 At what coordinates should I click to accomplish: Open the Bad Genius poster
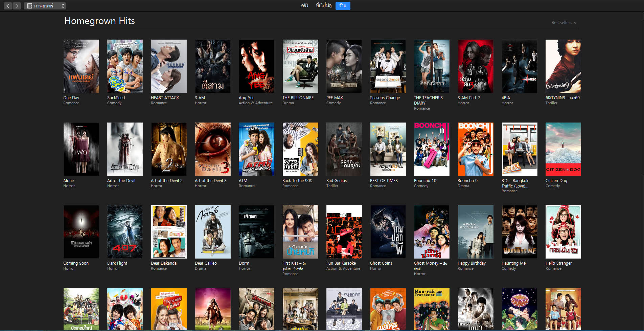344,149
